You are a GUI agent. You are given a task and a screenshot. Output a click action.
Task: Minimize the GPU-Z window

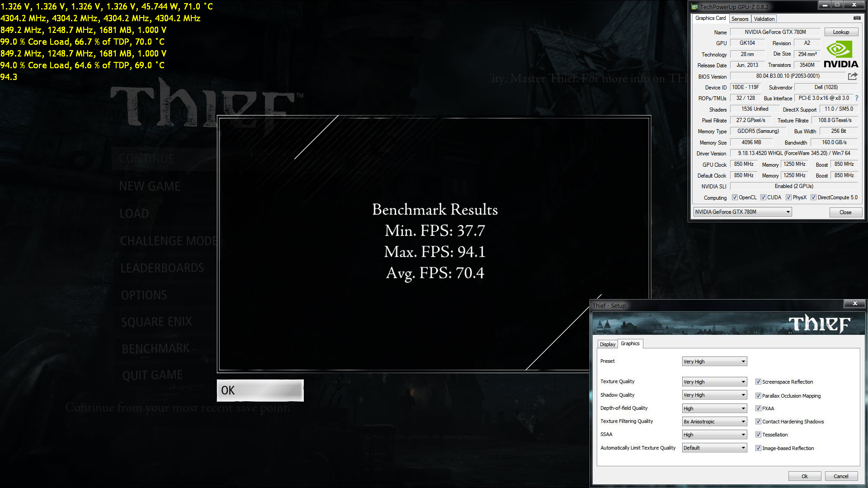point(825,5)
